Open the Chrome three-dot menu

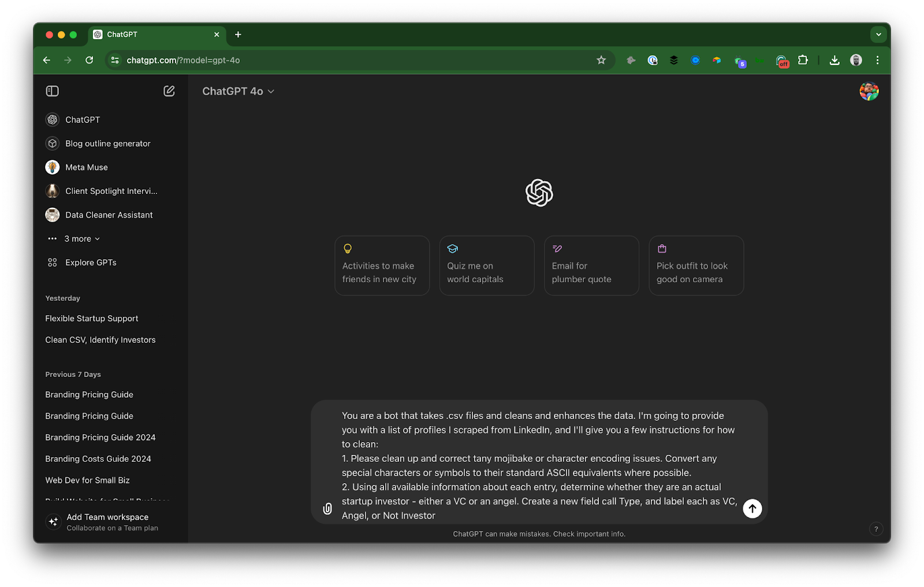pyautogui.click(x=877, y=60)
